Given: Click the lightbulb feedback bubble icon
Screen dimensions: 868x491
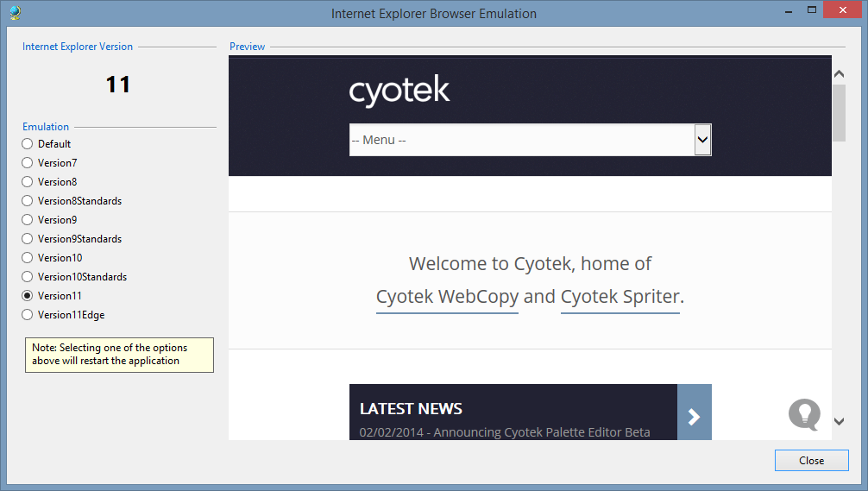Looking at the screenshot, I should 804,414.
